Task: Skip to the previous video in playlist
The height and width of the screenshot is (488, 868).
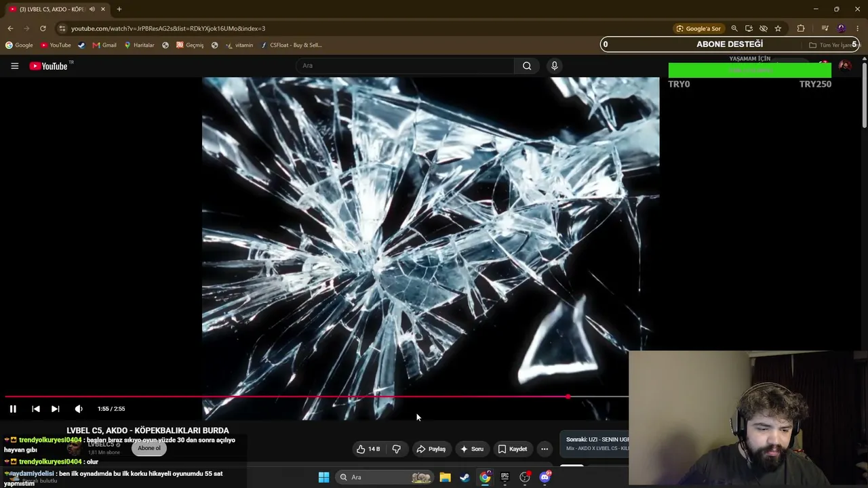Action: tap(36, 409)
